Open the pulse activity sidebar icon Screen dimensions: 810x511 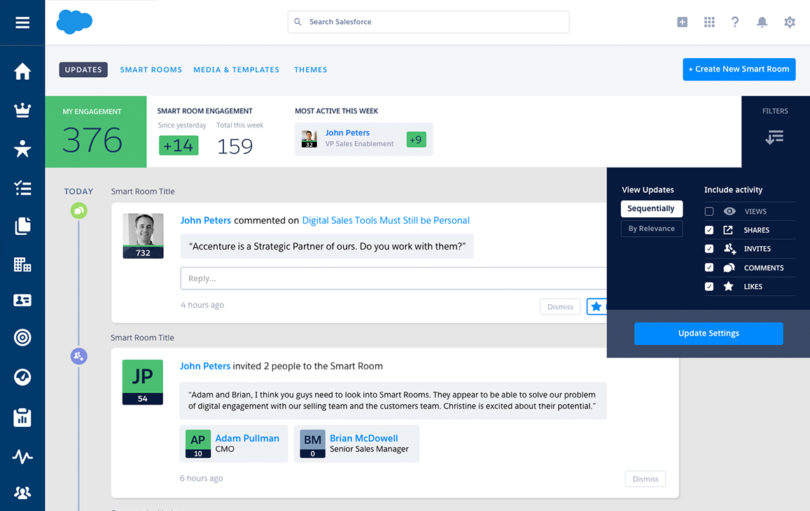coord(22,456)
